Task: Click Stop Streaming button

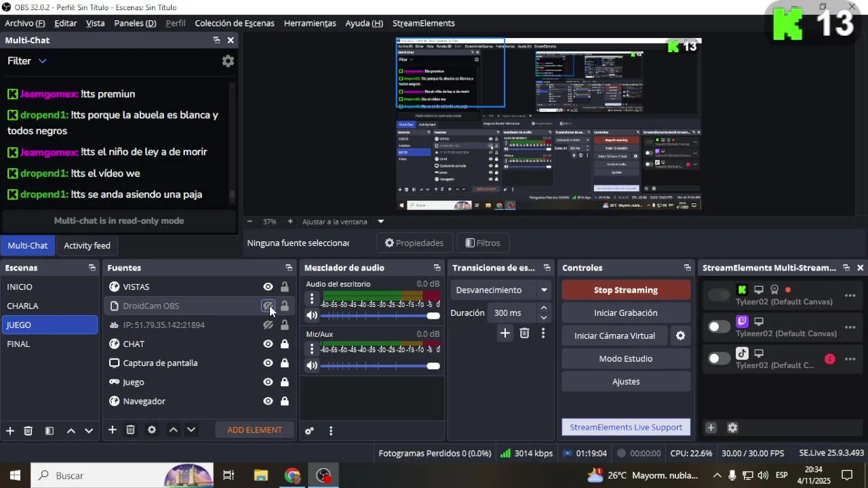Action: (x=626, y=290)
